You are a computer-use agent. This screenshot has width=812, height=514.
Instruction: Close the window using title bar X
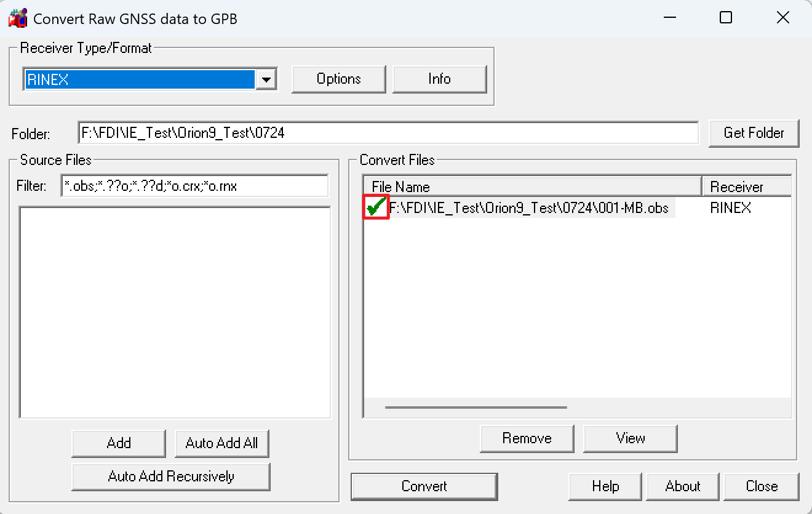(783, 18)
